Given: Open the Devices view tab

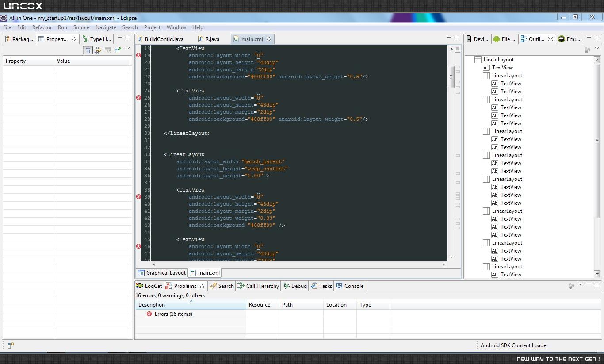Looking at the screenshot, I should tap(477, 39).
